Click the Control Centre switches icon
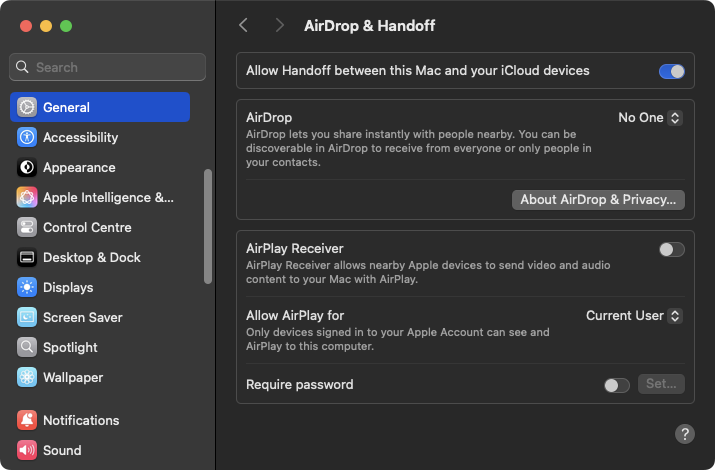The image size is (715, 470). pos(27,227)
